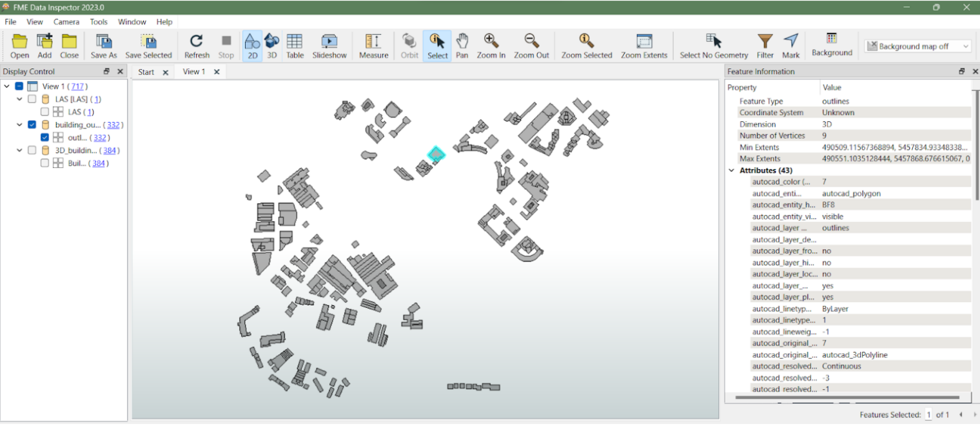
Task: Click the outl... 332 count link
Action: (x=100, y=137)
